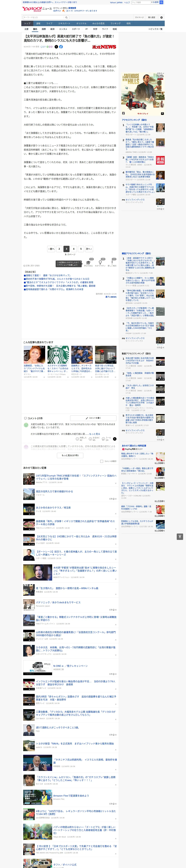Select the 経済 category tab
186x868 pixels.
tap(52, 29)
